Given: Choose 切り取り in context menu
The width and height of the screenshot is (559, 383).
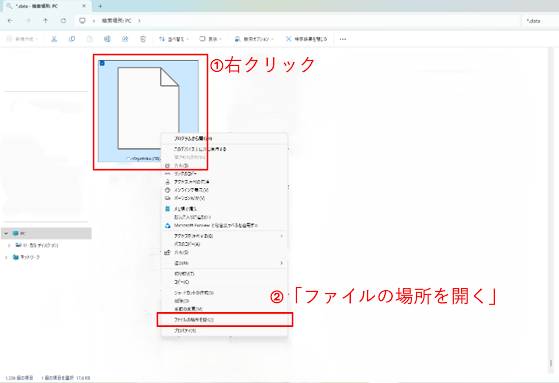Looking at the screenshot, I should point(225,274).
